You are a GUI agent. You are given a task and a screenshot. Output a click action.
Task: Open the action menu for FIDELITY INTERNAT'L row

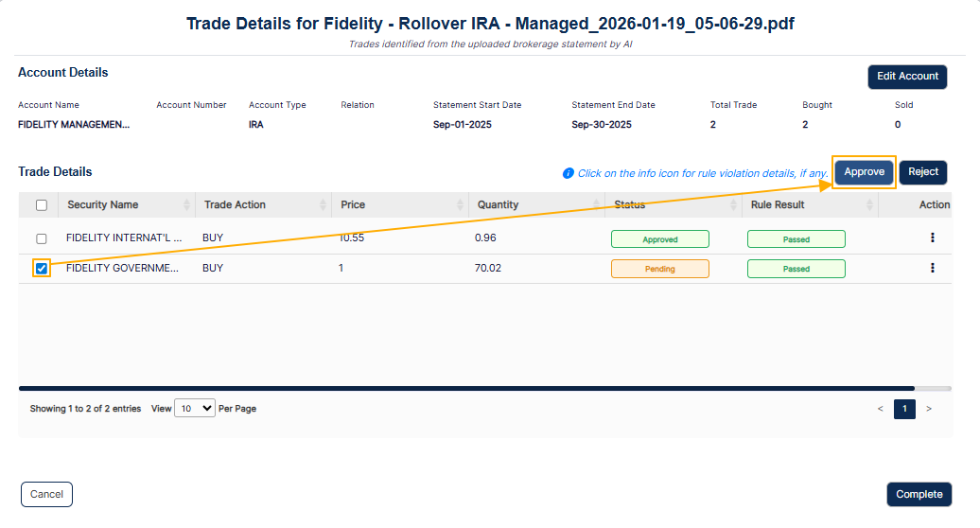932,238
